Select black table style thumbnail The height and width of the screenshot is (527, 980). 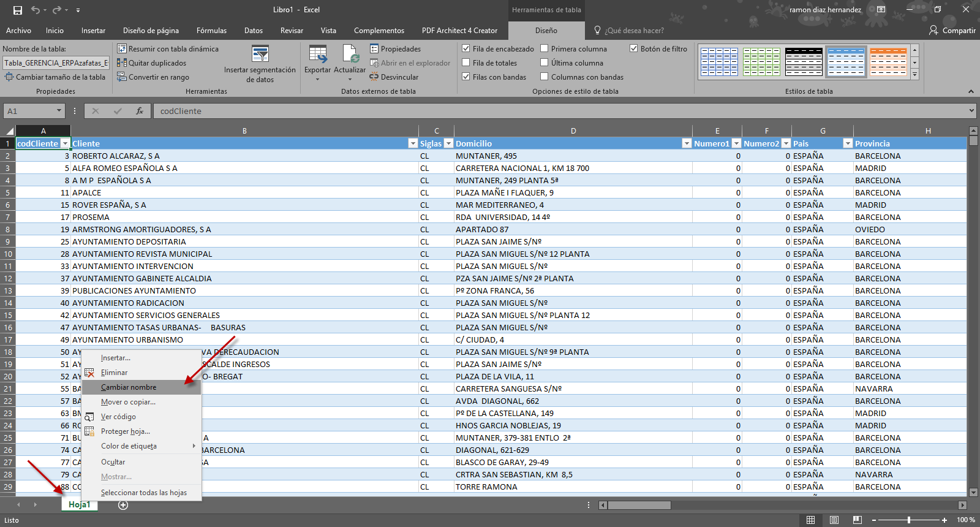click(x=804, y=61)
